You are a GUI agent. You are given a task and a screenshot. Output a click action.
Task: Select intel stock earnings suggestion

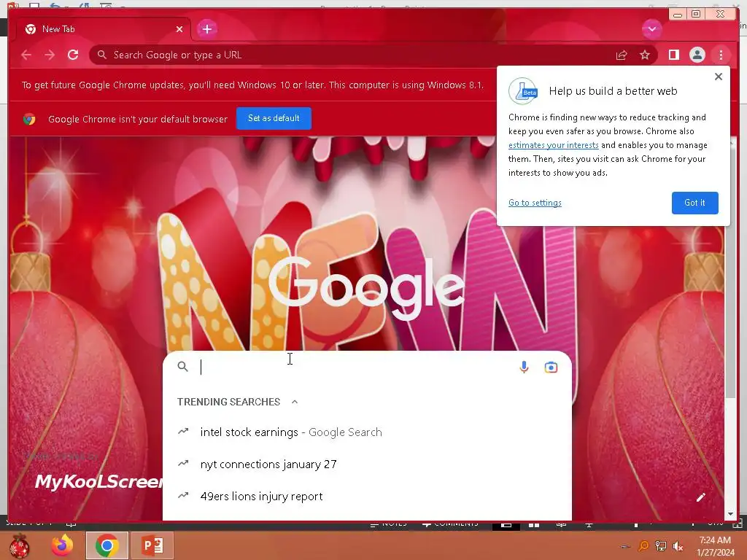tap(367, 432)
